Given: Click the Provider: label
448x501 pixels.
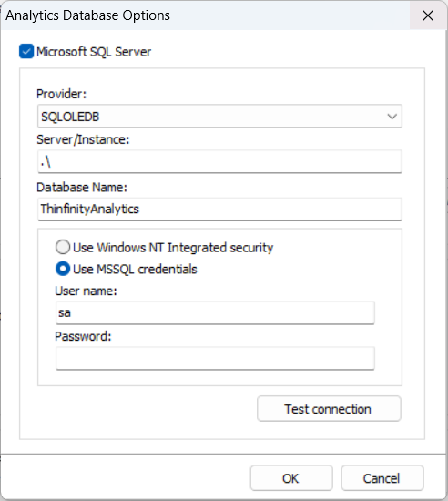Looking at the screenshot, I should point(61,94).
